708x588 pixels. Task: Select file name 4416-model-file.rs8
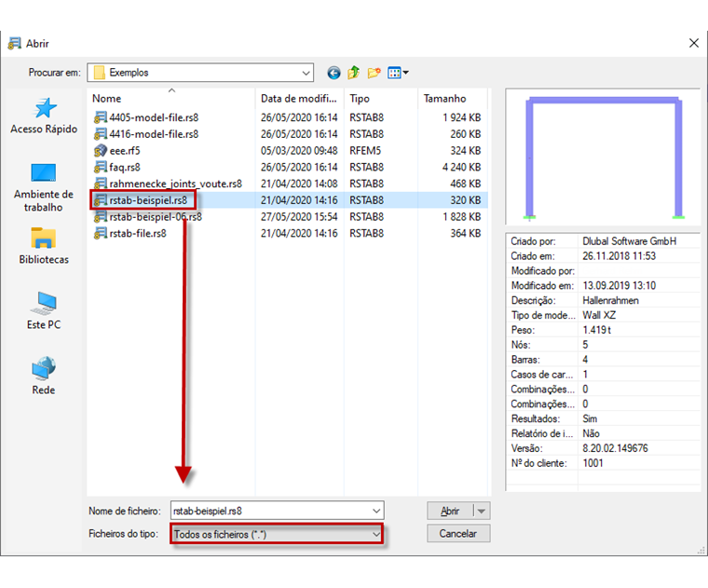click(154, 134)
